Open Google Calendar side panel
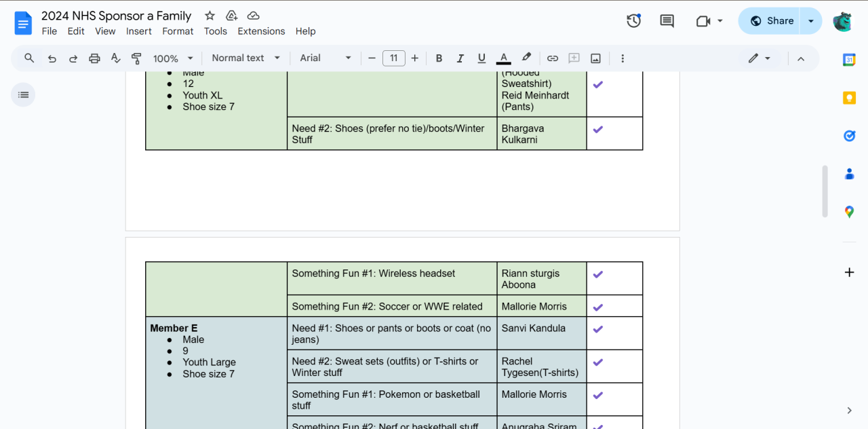868x429 pixels. (x=849, y=60)
